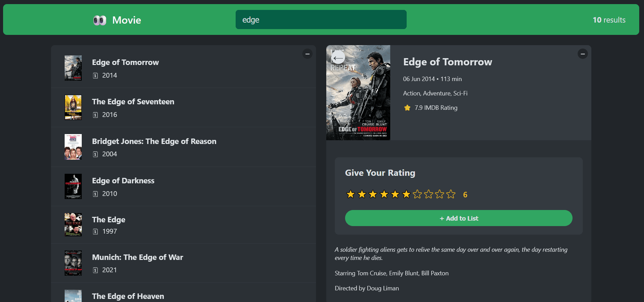Rate the movie one star
644x302 pixels.
[351, 194]
